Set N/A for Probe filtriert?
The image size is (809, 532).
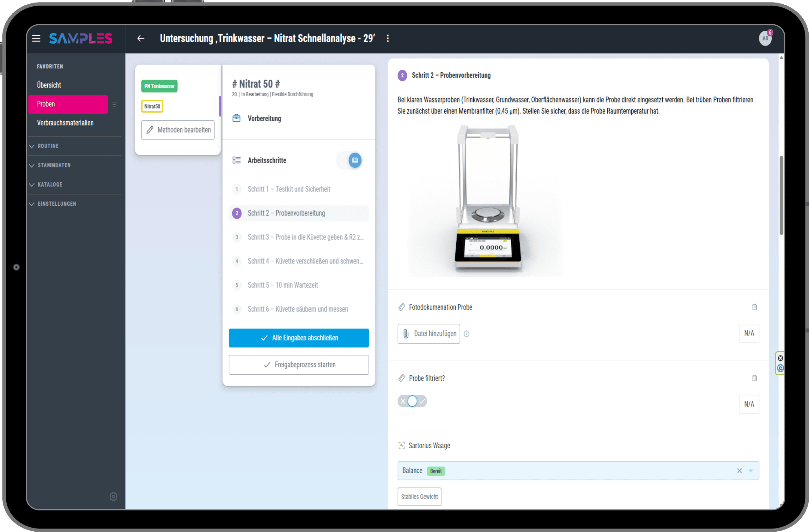coord(749,404)
